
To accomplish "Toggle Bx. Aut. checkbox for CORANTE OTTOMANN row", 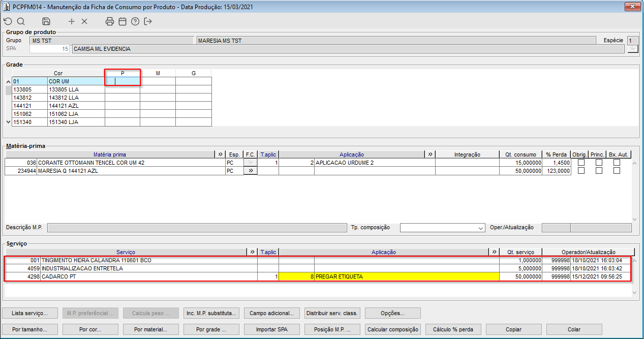I will 617,163.
